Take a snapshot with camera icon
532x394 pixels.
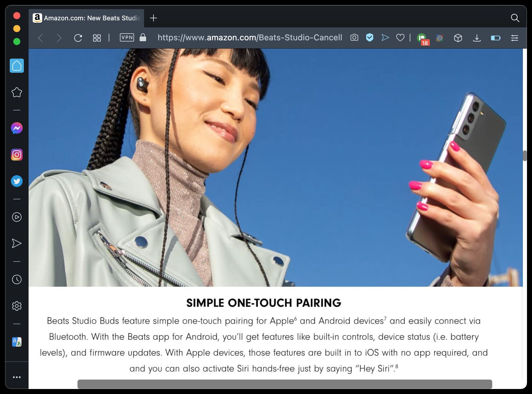point(354,37)
